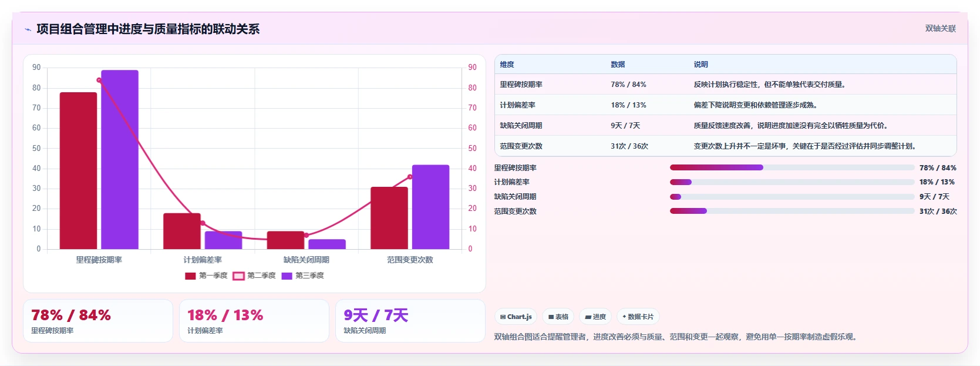Click the 数据 column header

click(618, 65)
